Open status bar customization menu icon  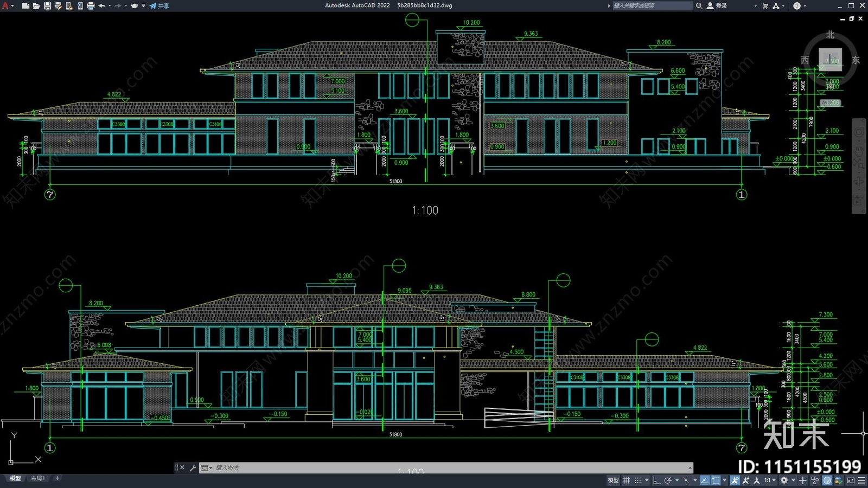coord(861,480)
